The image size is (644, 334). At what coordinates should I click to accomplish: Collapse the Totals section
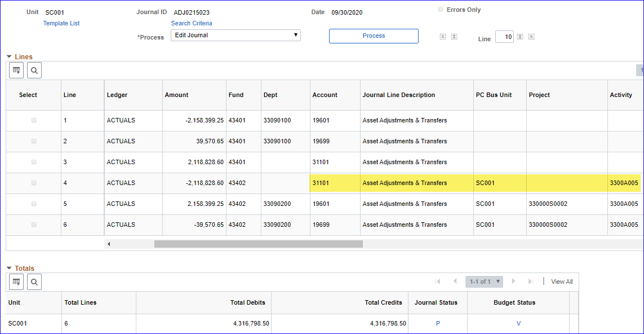tap(9, 268)
